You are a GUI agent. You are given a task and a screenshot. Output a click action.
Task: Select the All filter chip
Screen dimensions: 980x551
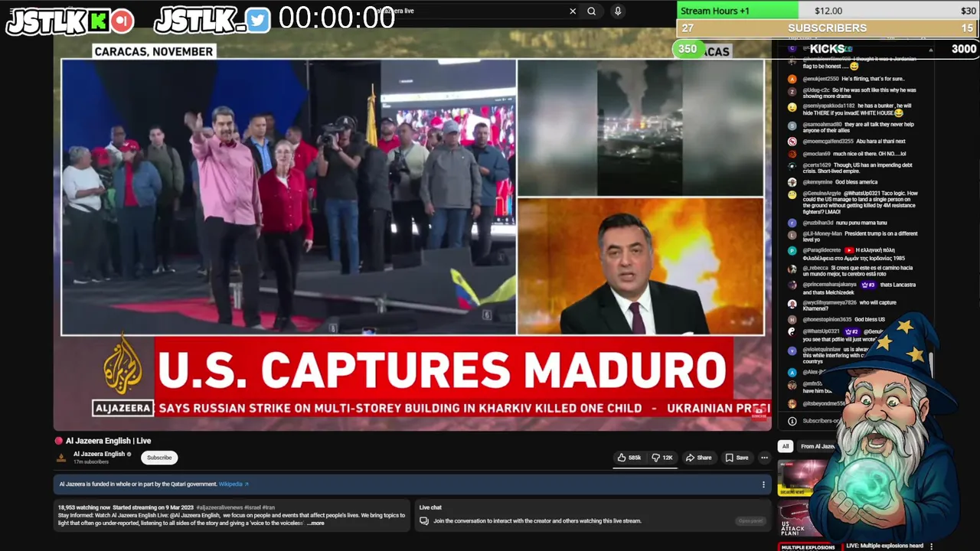coord(785,446)
